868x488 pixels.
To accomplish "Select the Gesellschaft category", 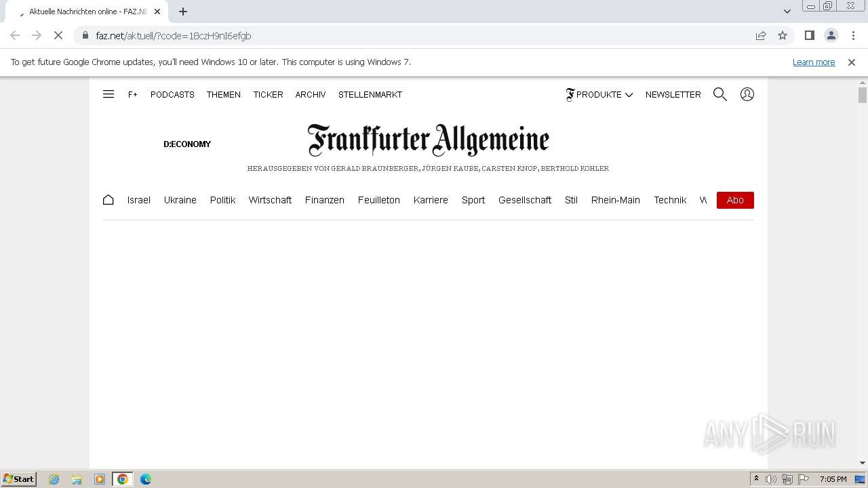I will tap(525, 200).
